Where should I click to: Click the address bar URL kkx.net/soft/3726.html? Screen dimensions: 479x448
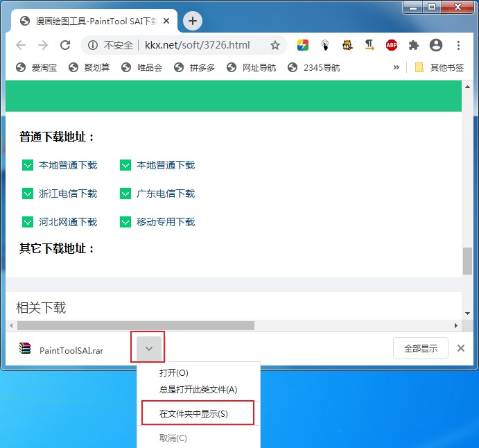198,45
